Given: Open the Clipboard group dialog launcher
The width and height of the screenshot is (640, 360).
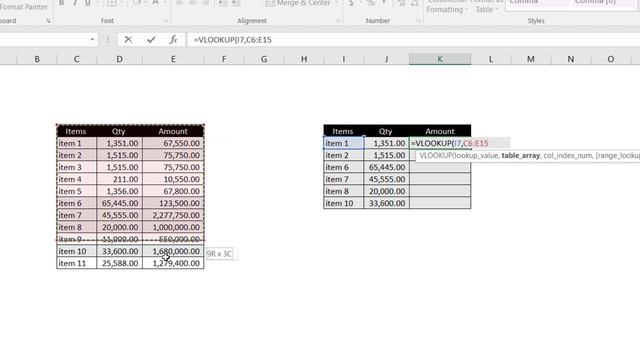Looking at the screenshot, I should click(48, 21).
